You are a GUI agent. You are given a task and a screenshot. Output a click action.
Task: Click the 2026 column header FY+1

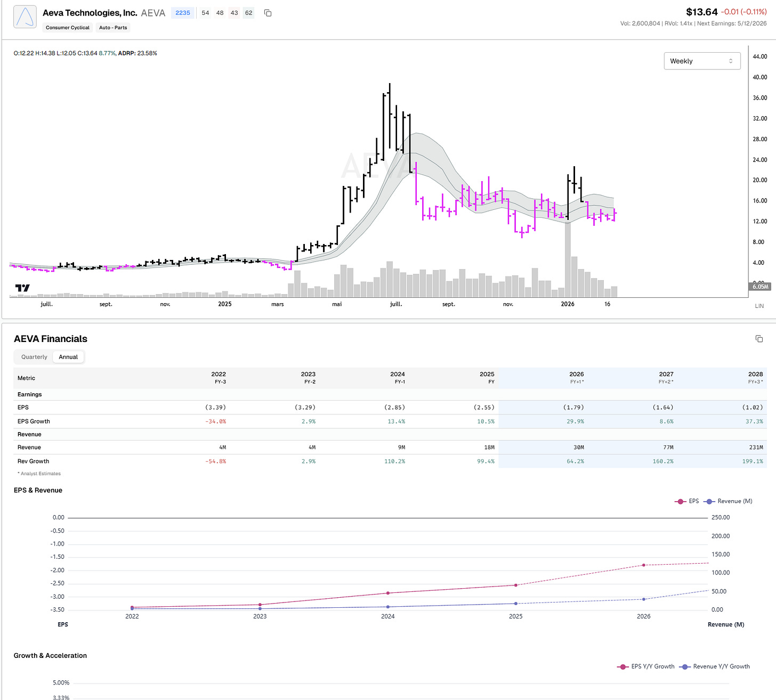[x=576, y=378]
